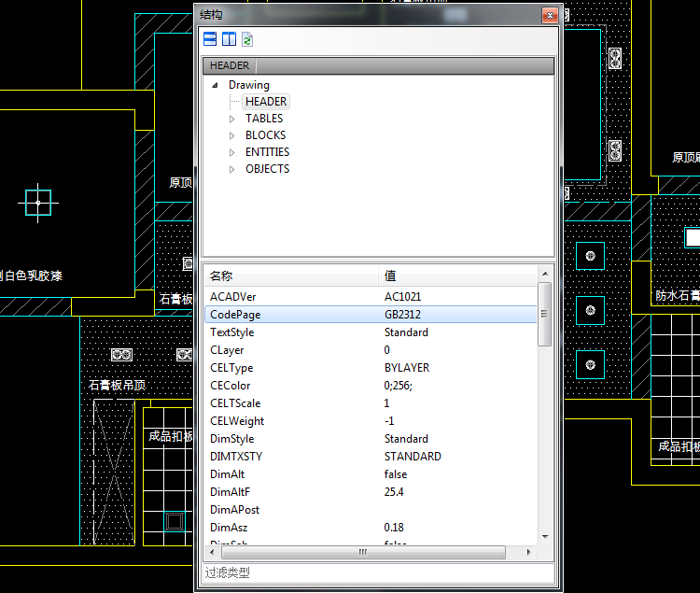Screen dimensions: 700x593
Task: Click the 白色乳胶漆 label in the drawing
Action: click(33, 275)
